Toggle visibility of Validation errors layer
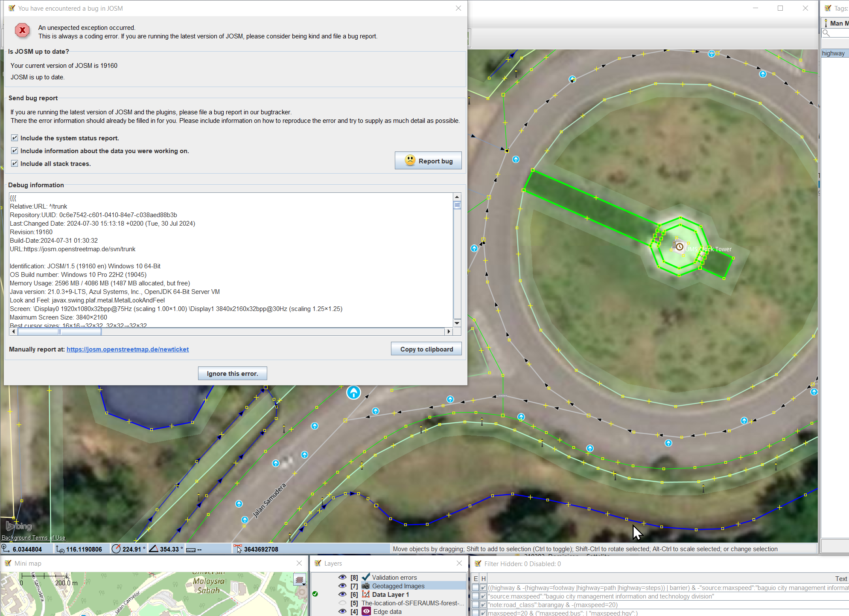Viewport: 849px width, 616px height. tap(342, 577)
